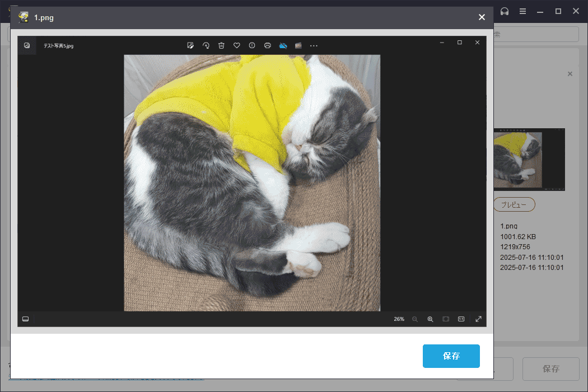Screen dimensions: 588x392
Task: Click the file info icon
Action: point(252,45)
